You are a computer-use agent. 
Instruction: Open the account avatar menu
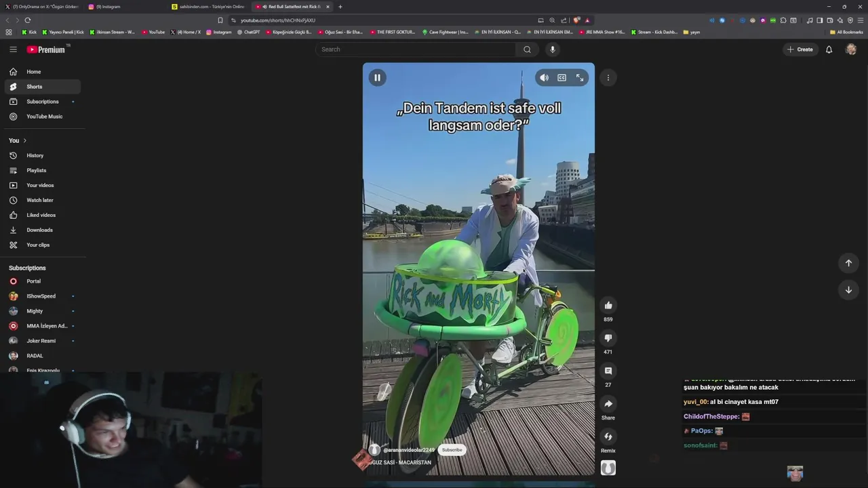pos(851,49)
